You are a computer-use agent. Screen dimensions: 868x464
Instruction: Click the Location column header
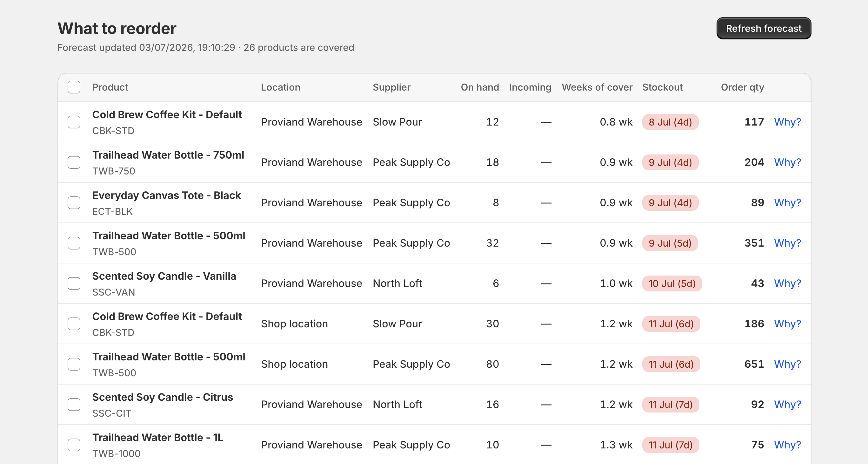click(x=280, y=87)
